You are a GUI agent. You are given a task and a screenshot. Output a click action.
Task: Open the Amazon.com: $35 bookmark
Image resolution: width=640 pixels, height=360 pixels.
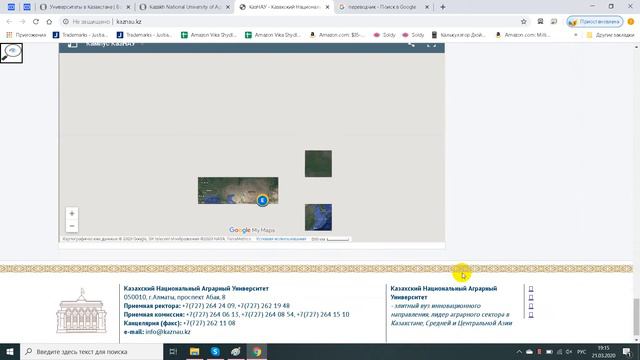(337, 35)
